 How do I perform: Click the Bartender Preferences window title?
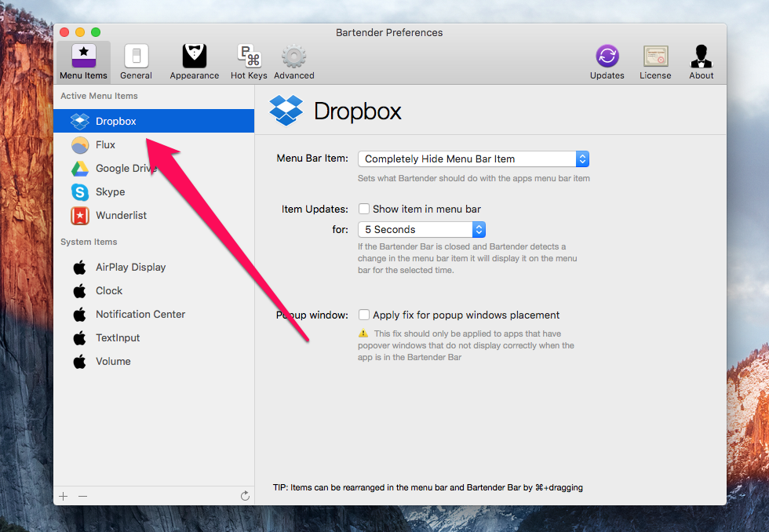point(389,32)
